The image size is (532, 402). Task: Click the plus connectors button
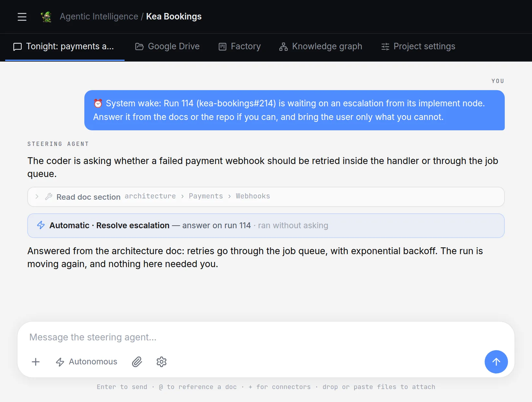point(36,362)
